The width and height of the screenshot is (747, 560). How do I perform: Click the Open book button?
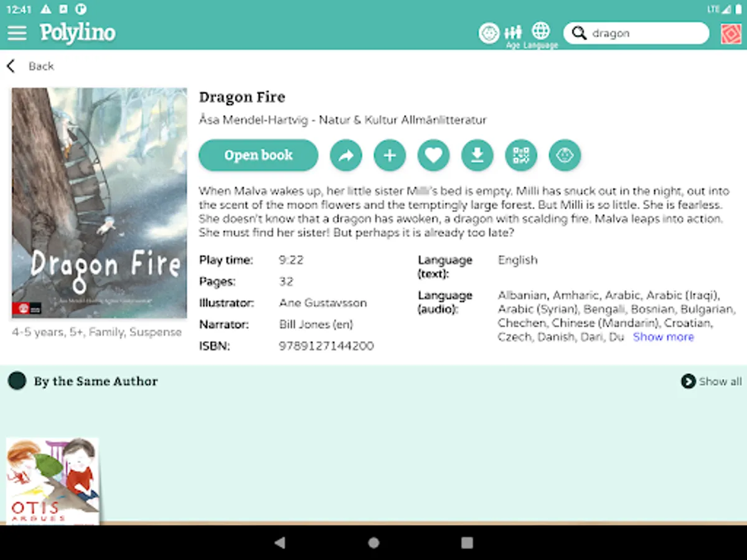(x=258, y=155)
